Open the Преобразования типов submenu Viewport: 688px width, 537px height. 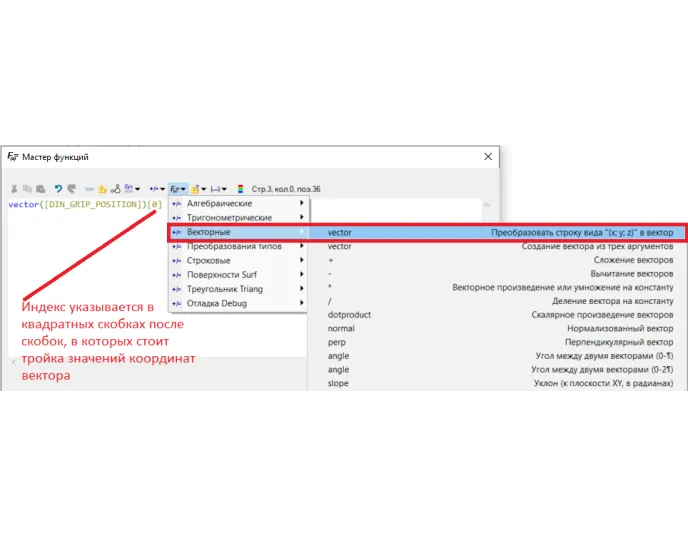[238, 246]
